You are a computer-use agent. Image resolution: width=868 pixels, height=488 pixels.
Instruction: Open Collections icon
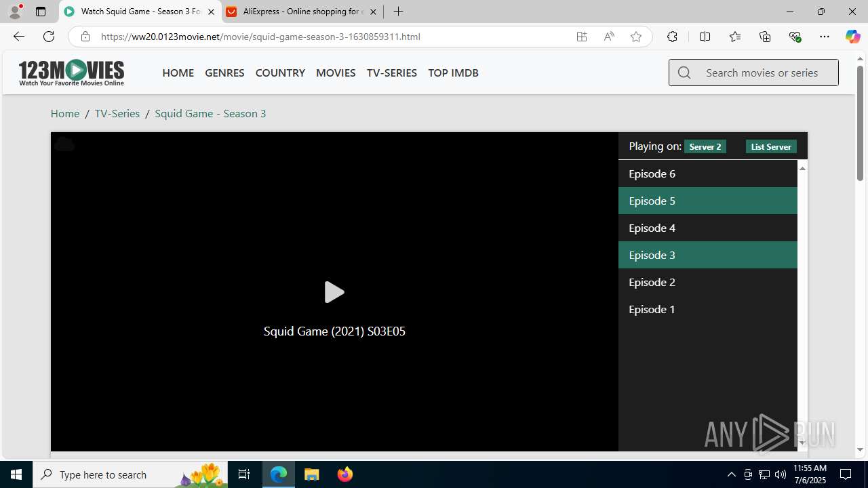(x=765, y=37)
